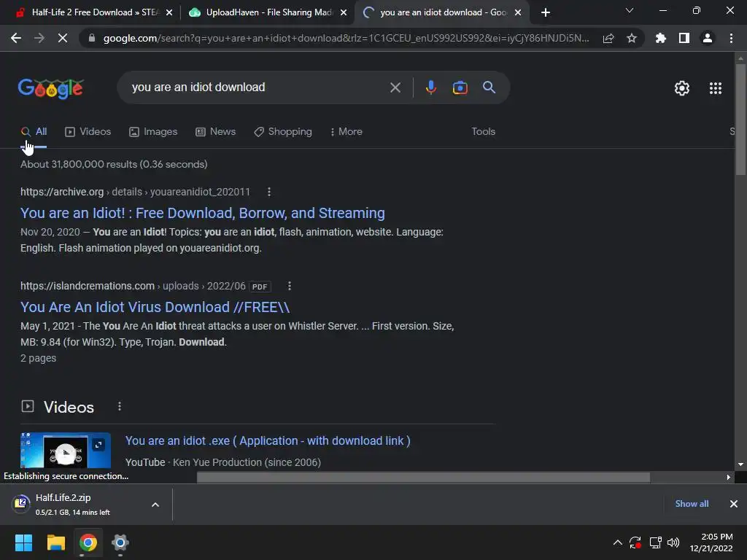Click Show all downloads

[692, 504]
